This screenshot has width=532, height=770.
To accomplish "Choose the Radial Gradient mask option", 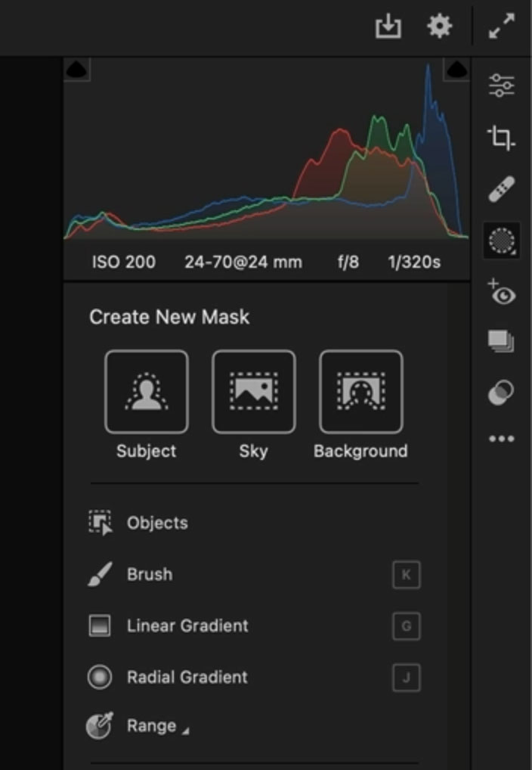I will (187, 677).
